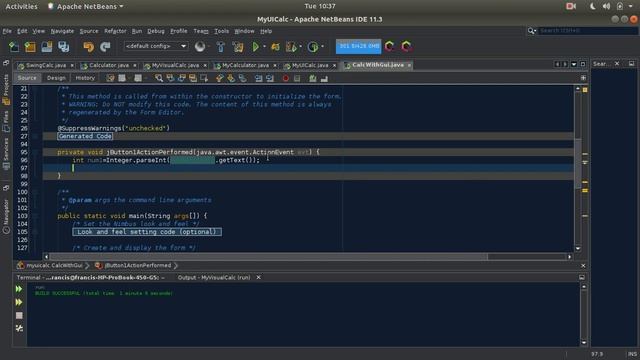The width and height of the screenshot is (640, 360).
Task: Toggle Rectangular Selection mode
Action: pos(204,78)
